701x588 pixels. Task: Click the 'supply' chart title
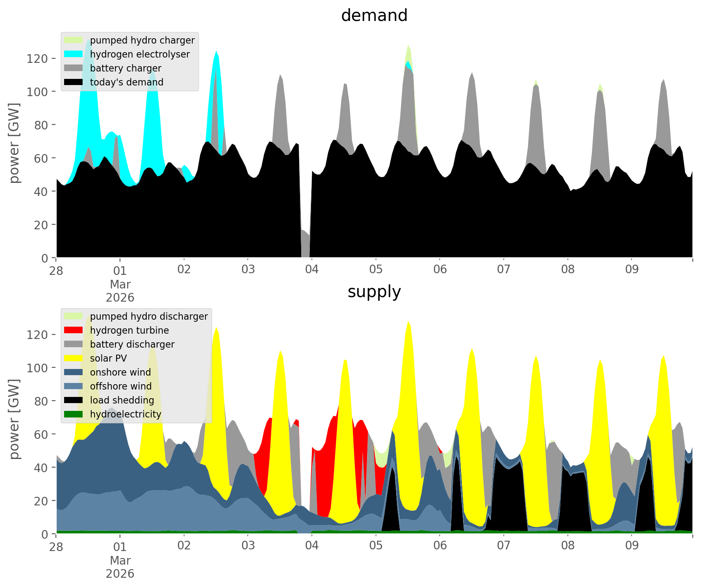[x=374, y=292]
